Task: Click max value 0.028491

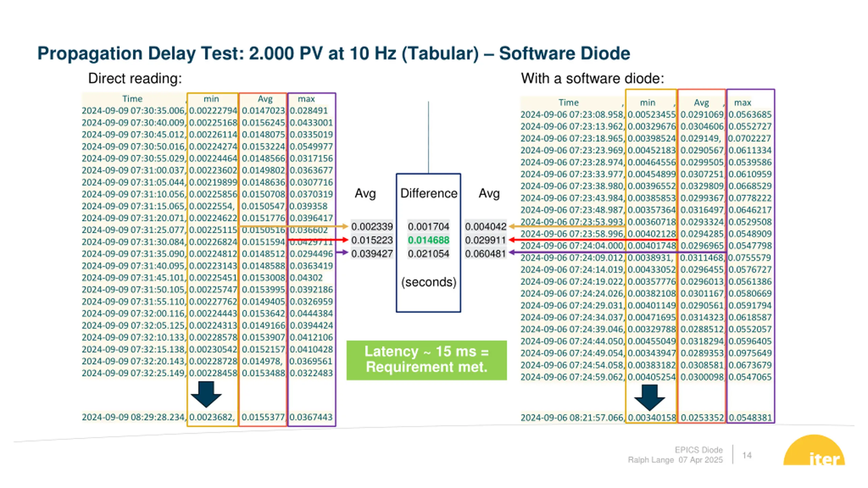Action: pyautogui.click(x=309, y=110)
